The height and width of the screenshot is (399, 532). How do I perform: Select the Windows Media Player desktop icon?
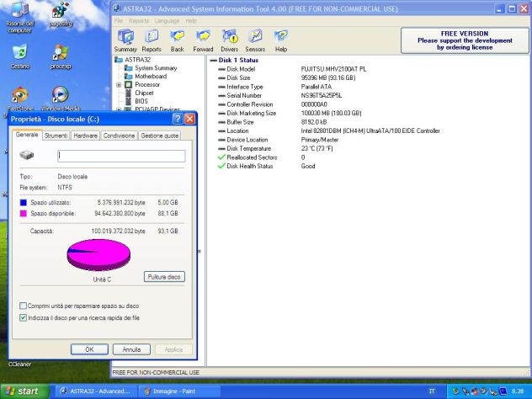[x=61, y=98]
